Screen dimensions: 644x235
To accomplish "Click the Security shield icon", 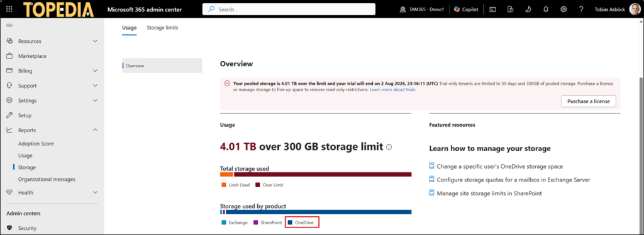I will (x=9, y=228).
